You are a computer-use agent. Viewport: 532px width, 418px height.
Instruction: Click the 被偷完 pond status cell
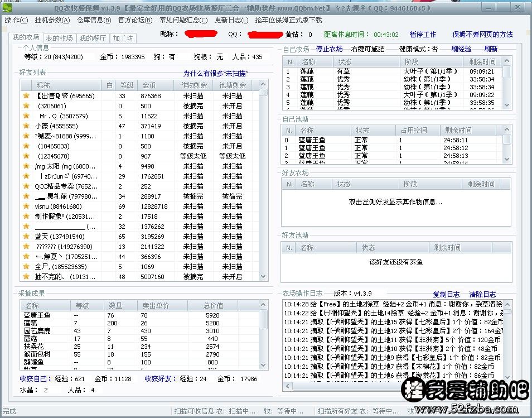tap(232, 196)
